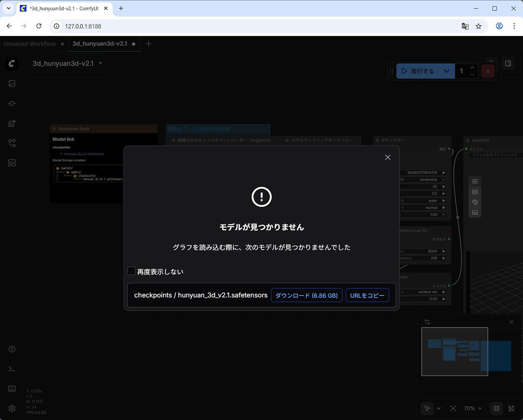
Task: Open the assets image icon in sidebar
Action: (12, 84)
